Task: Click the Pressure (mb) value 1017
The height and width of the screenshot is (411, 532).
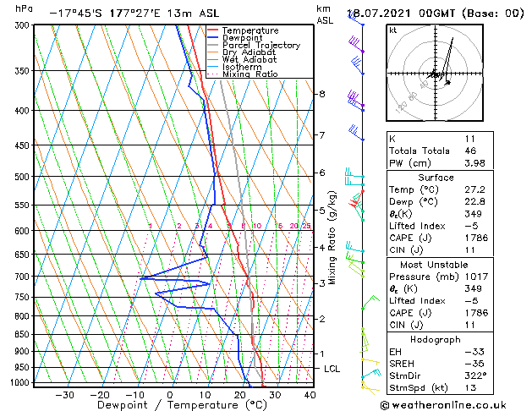Action: [476, 277]
